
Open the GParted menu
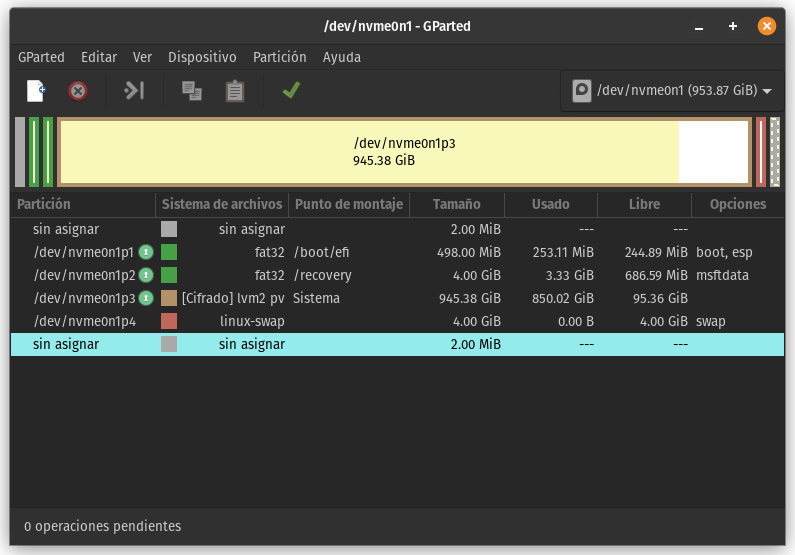point(41,57)
